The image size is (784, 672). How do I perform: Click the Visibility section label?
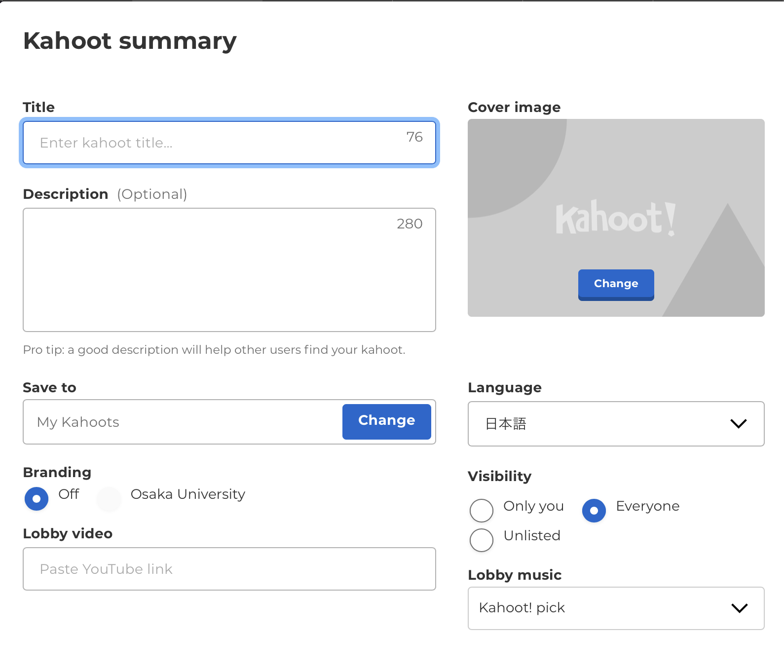[499, 476]
